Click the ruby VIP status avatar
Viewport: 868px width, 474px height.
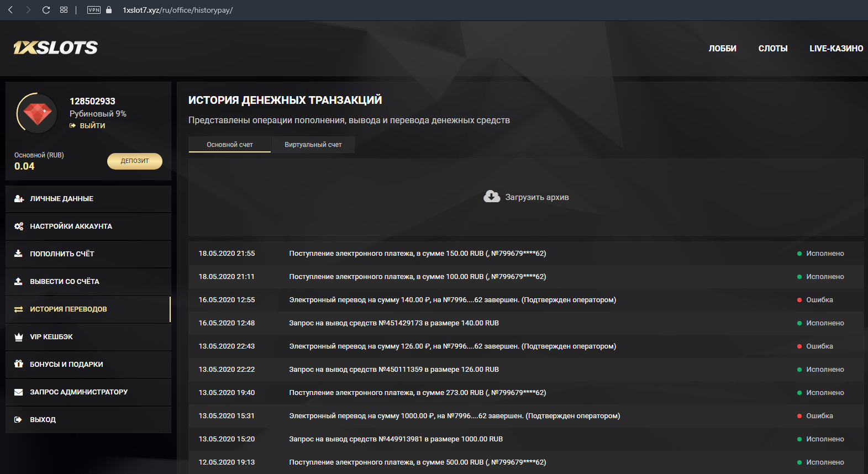pyautogui.click(x=38, y=113)
